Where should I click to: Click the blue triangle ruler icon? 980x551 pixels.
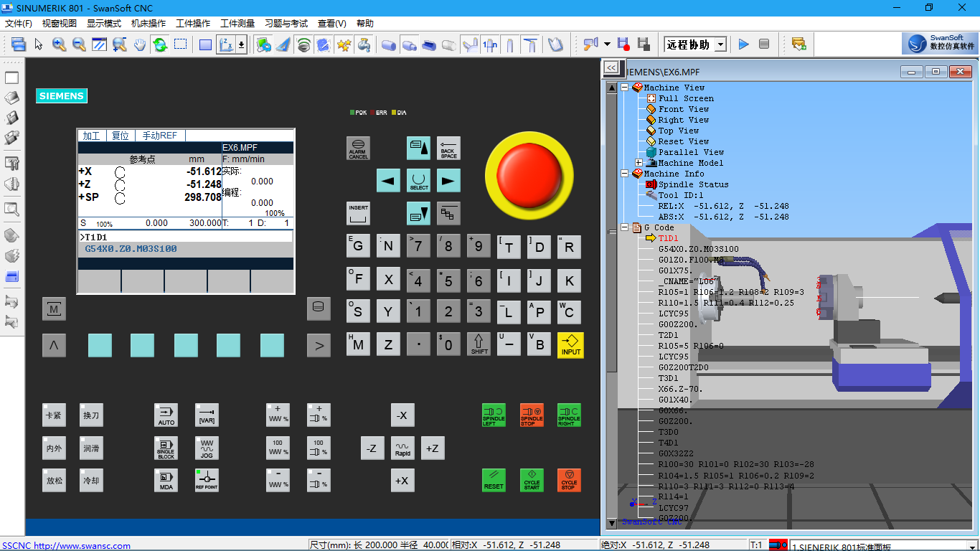coord(283,44)
